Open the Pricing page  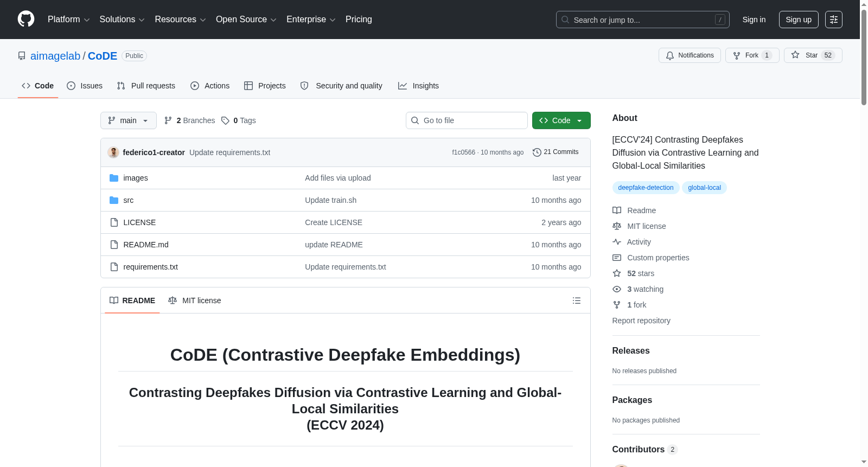pyautogui.click(x=359, y=20)
